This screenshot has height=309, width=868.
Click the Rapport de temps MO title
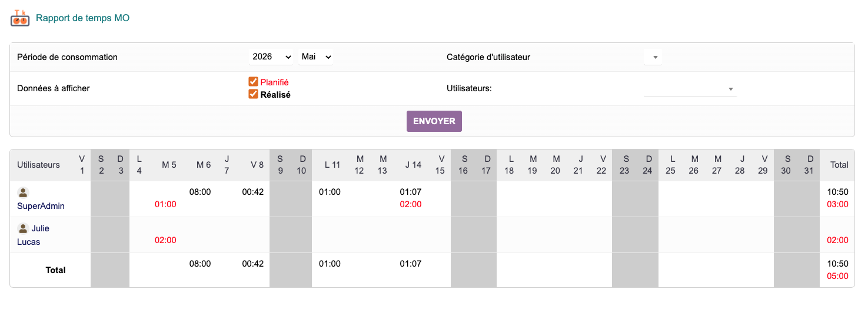pyautogui.click(x=82, y=18)
